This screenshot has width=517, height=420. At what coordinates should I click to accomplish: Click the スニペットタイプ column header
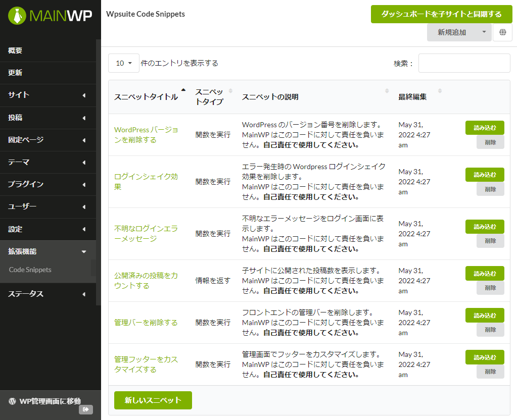pos(209,97)
